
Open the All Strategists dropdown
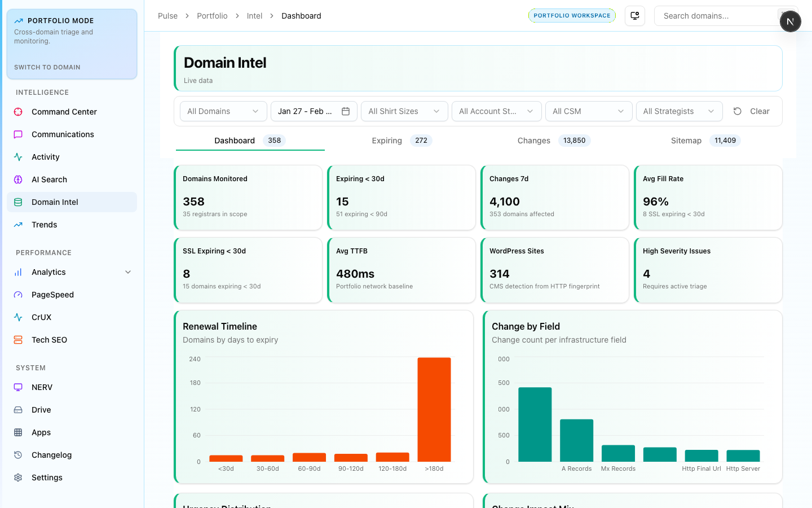pyautogui.click(x=678, y=111)
